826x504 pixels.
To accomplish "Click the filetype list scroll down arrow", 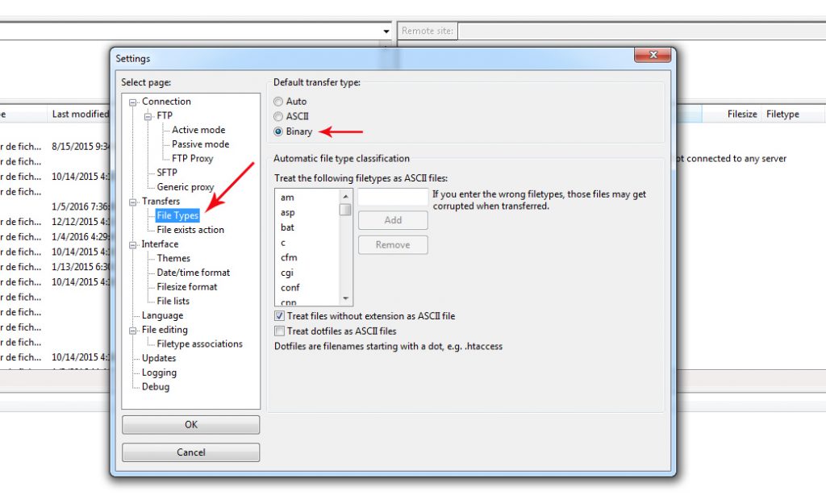I will [x=345, y=298].
